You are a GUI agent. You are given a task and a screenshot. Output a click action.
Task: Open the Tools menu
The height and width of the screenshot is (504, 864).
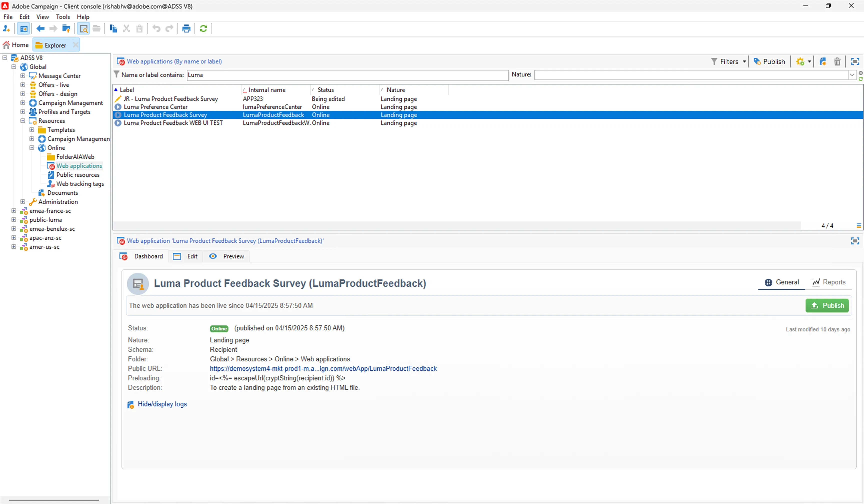(x=63, y=17)
